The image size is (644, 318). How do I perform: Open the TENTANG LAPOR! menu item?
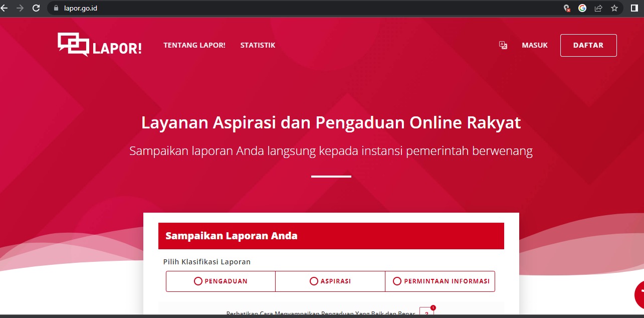[194, 45]
